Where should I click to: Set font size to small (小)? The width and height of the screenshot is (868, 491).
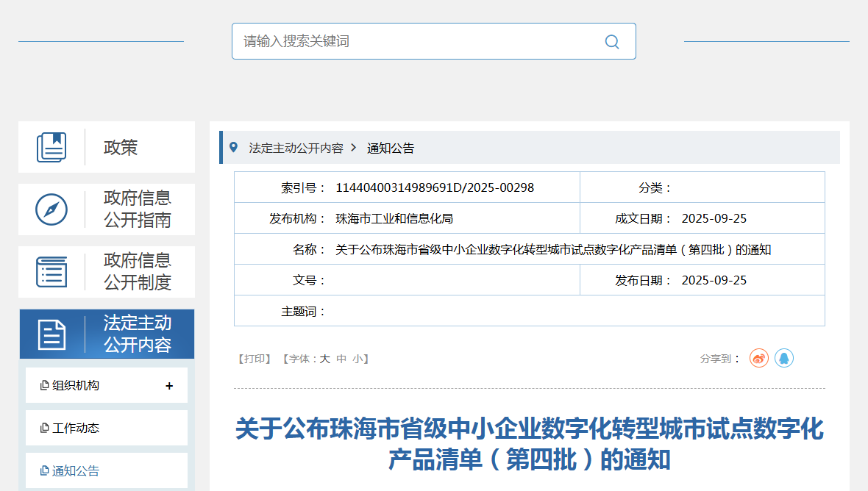tap(357, 359)
